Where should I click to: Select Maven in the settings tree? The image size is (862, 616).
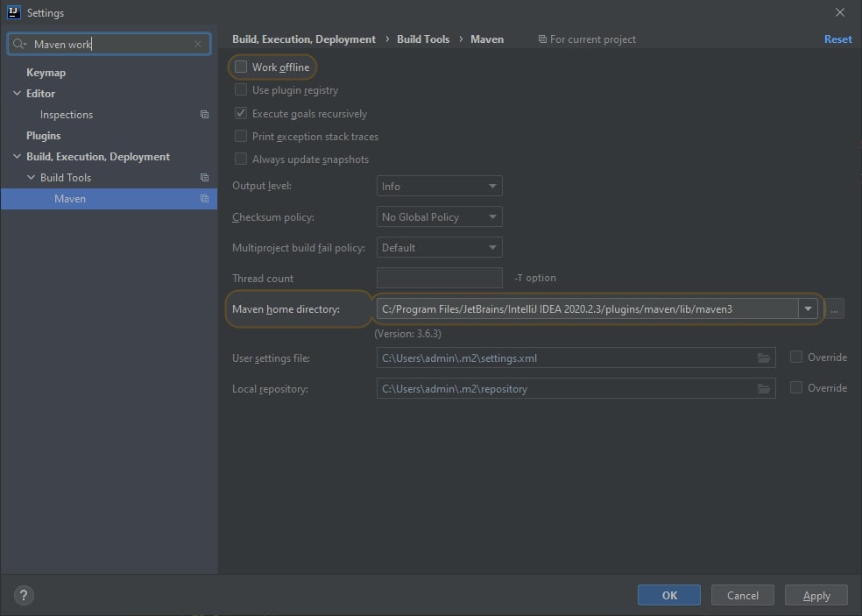[109, 199]
